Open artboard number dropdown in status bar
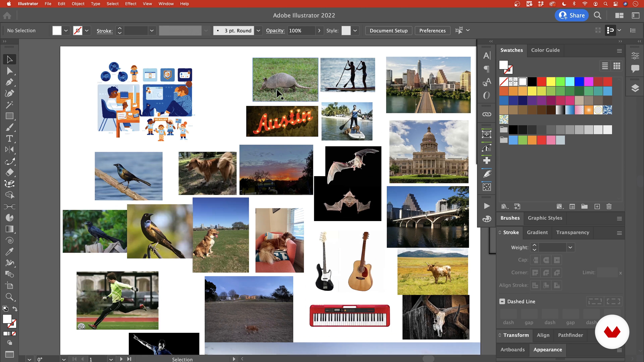Screen dimensions: 644x362 point(111,359)
